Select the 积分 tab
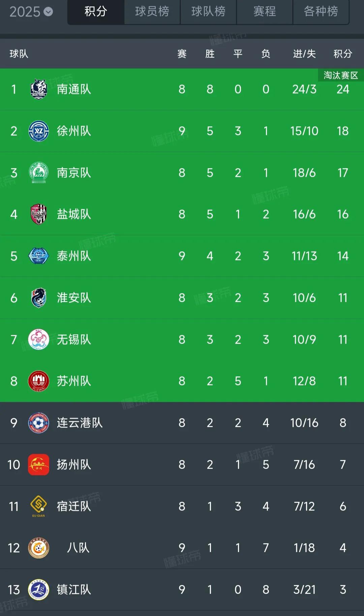This screenshot has height=616, width=364. [x=96, y=12]
